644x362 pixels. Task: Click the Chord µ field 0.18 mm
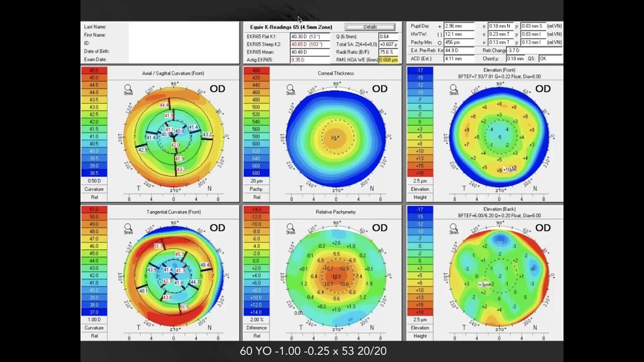516,59
